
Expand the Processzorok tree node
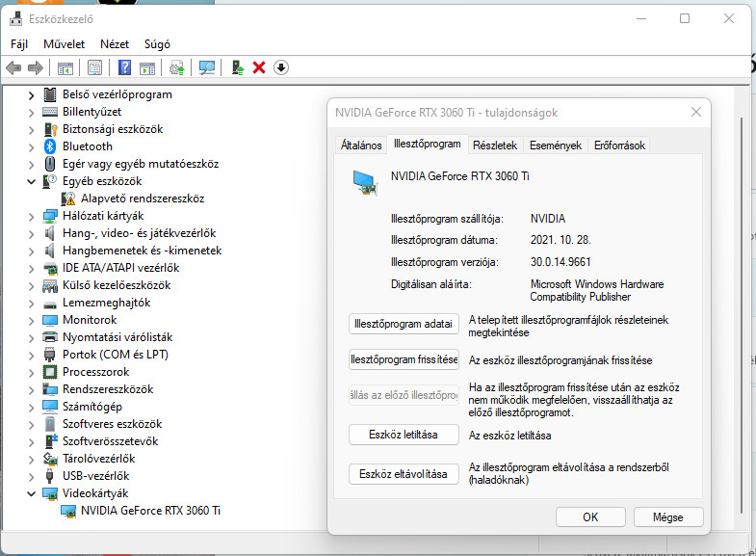pos(31,372)
